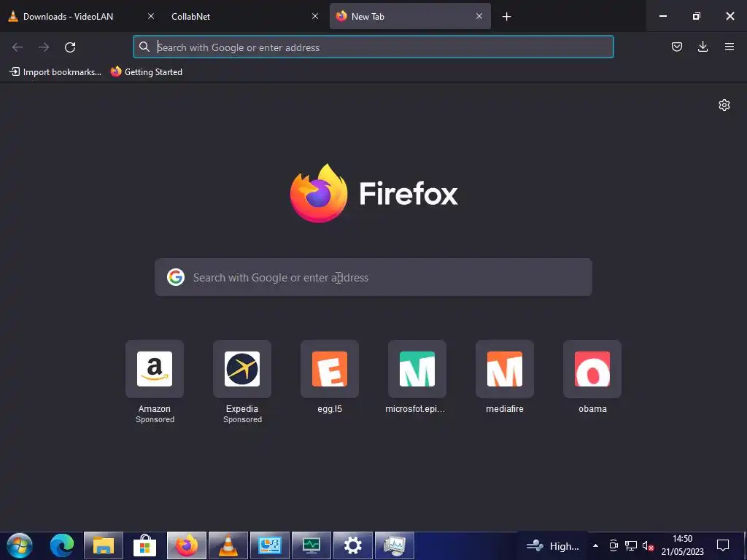Image resolution: width=747 pixels, height=560 pixels.
Task: Switch to the Downloads - VideoLAN tab
Action: point(80,16)
